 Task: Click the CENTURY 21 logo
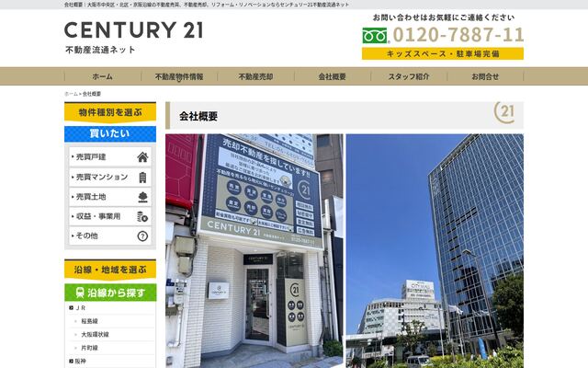(133, 30)
